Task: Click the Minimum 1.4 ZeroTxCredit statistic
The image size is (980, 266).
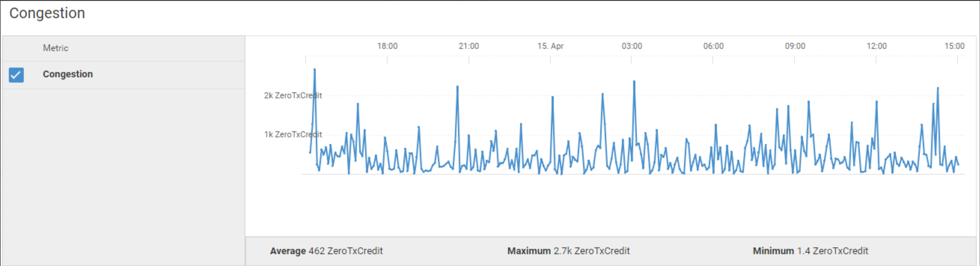Action: point(810,251)
